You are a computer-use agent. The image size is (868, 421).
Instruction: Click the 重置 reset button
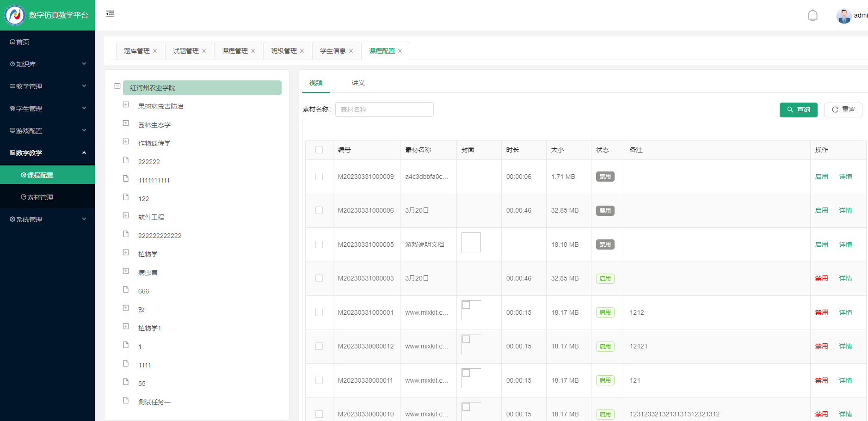(x=843, y=110)
